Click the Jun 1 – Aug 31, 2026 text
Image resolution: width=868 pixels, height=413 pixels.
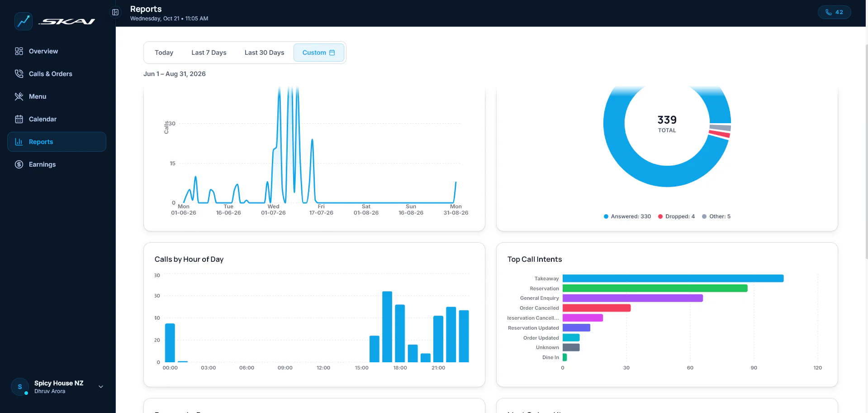pyautogui.click(x=175, y=74)
